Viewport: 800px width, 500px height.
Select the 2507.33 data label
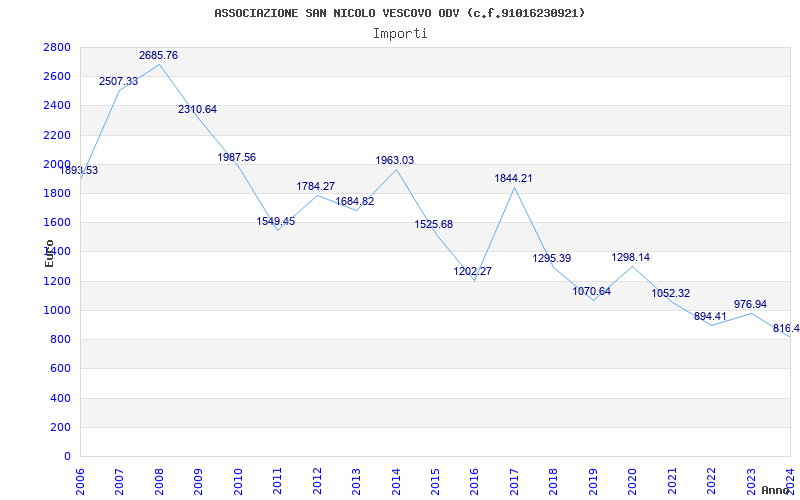(x=118, y=82)
